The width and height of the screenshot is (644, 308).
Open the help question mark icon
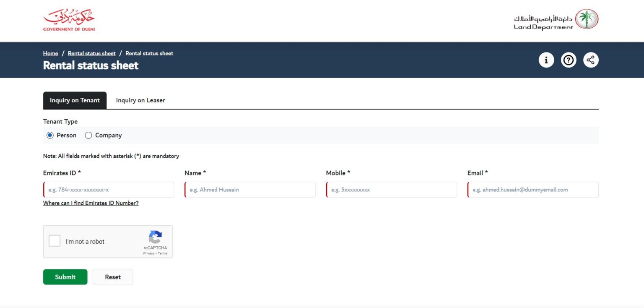(569, 60)
